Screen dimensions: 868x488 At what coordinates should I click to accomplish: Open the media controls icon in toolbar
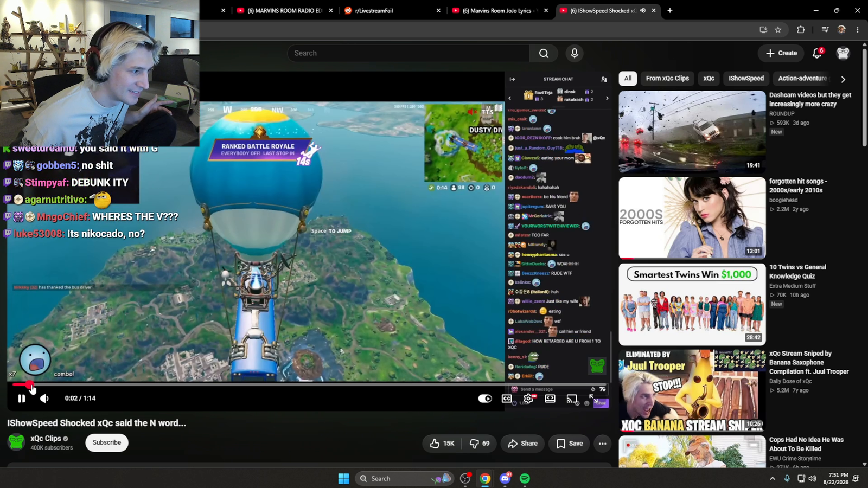pos(825,30)
